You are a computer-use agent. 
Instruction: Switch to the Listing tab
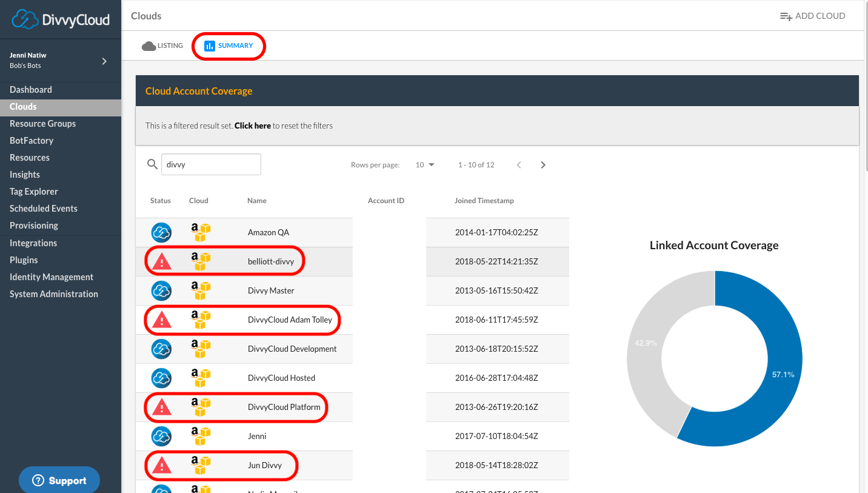pos(162,46)
